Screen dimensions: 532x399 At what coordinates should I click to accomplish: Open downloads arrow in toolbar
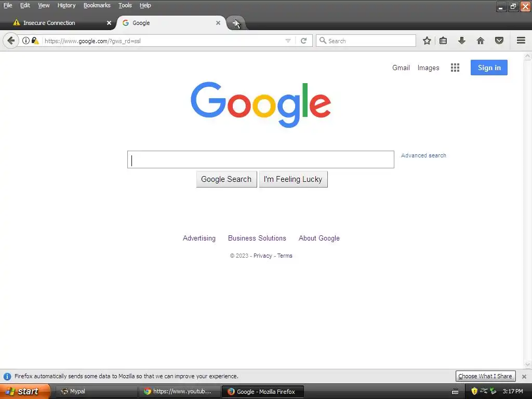click(x=462, y=41)
